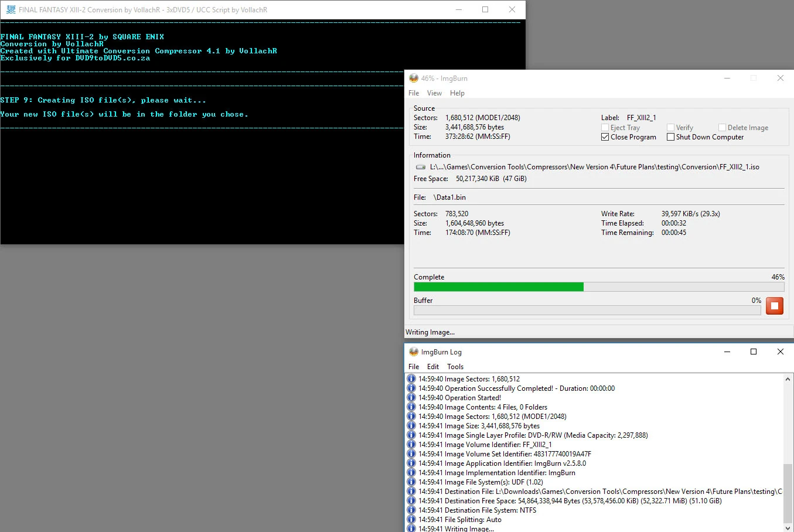Minimize the FINAL FANTASY XIII-2 console window
The image size is (794, 532).
pos(459,9)
